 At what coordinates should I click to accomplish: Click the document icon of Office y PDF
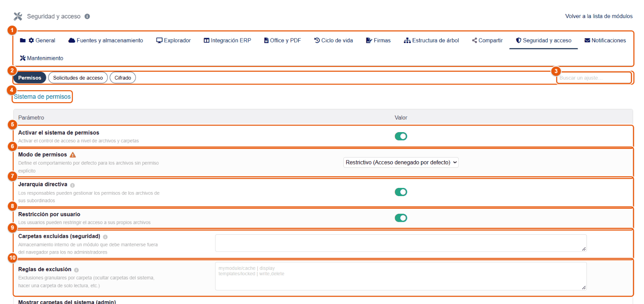[x=266, y=40]
